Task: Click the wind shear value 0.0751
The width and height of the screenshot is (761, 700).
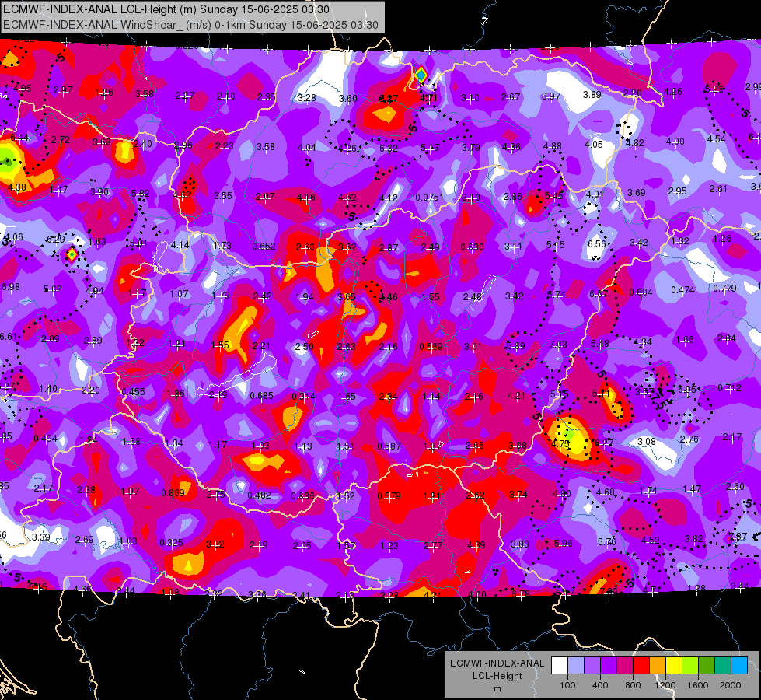Action: tap(429, 198)
